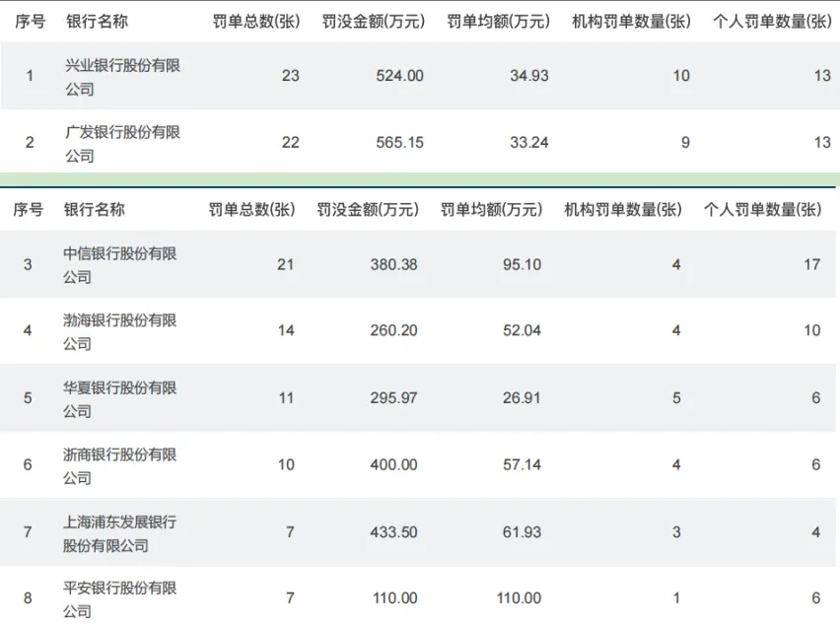
Task: Select 华夏银行股份有限公司 entry
Action: click(x=120, y=399)
